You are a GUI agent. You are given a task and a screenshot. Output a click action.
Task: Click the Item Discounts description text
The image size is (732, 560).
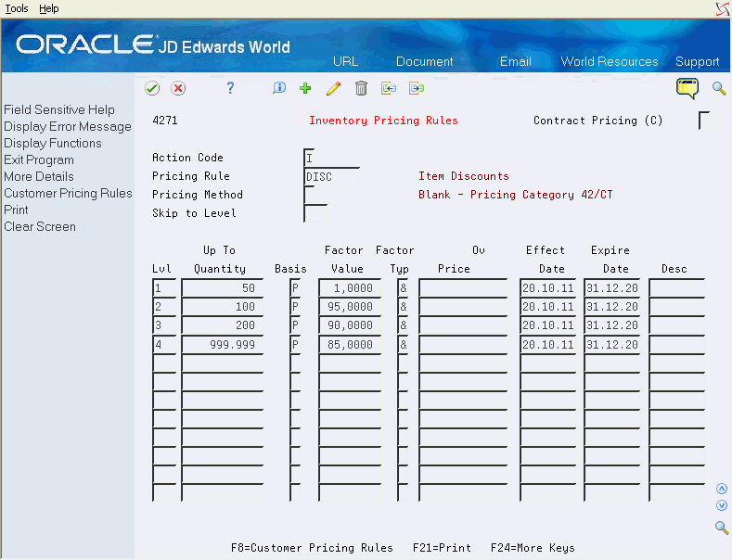point(464,176)
